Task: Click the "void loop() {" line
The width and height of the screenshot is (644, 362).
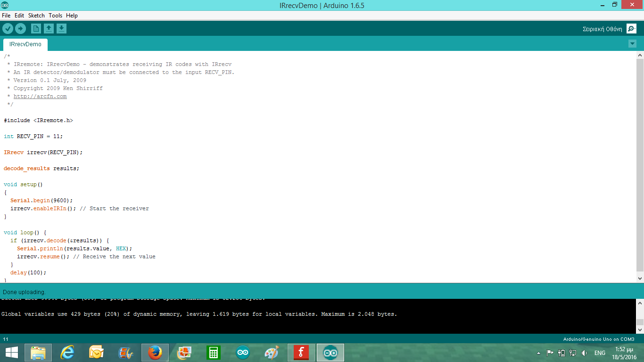Action: point(25,232)
